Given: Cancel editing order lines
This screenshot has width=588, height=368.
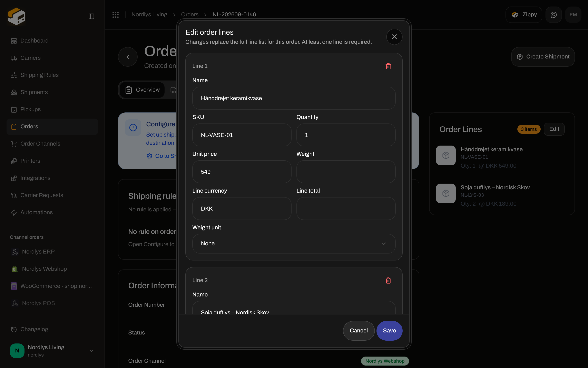Looking at the screenshot, I should tap(359, 331).
